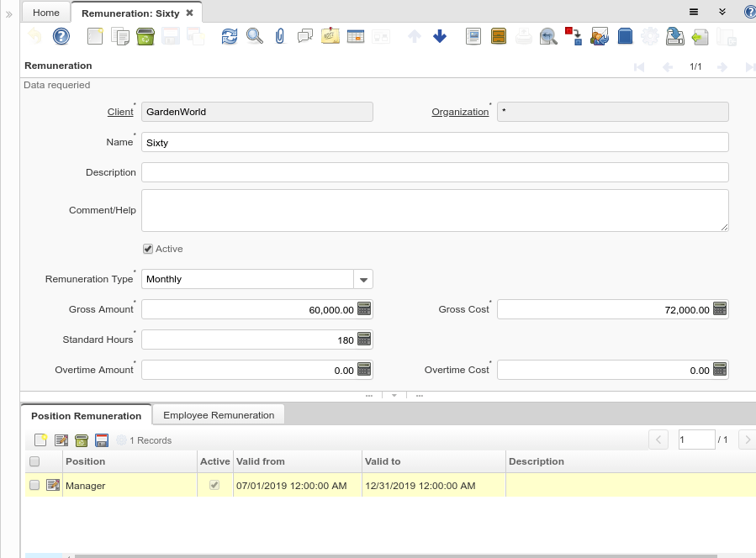Go to next record with down arrow

click(x=440, y=36)
